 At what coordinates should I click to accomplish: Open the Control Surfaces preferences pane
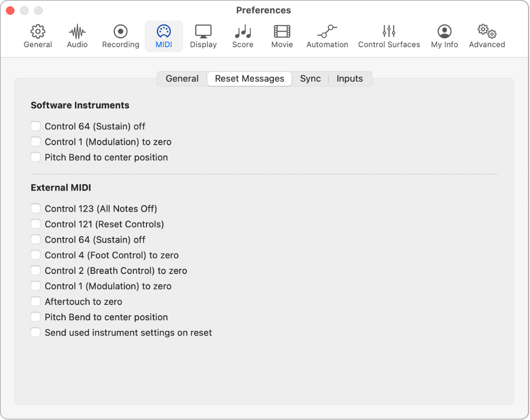[x=388, y=35]
